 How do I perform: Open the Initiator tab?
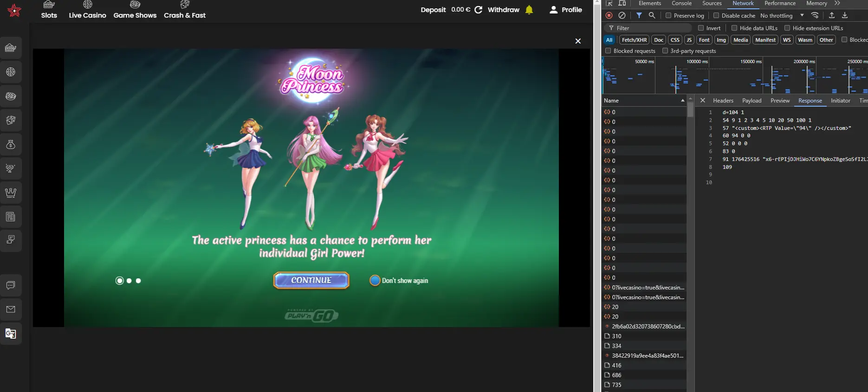[x=841, y=101]
